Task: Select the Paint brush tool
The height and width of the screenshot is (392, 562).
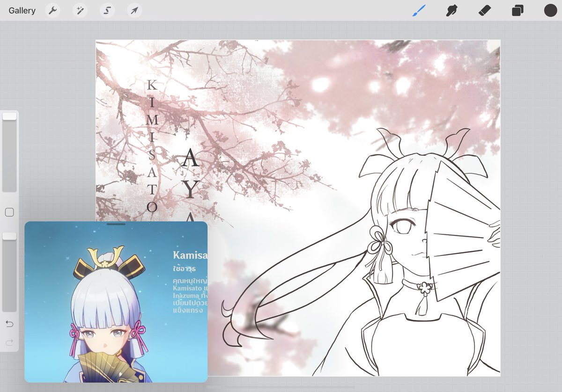Action: pyautogui.click(x=419, y=10)
